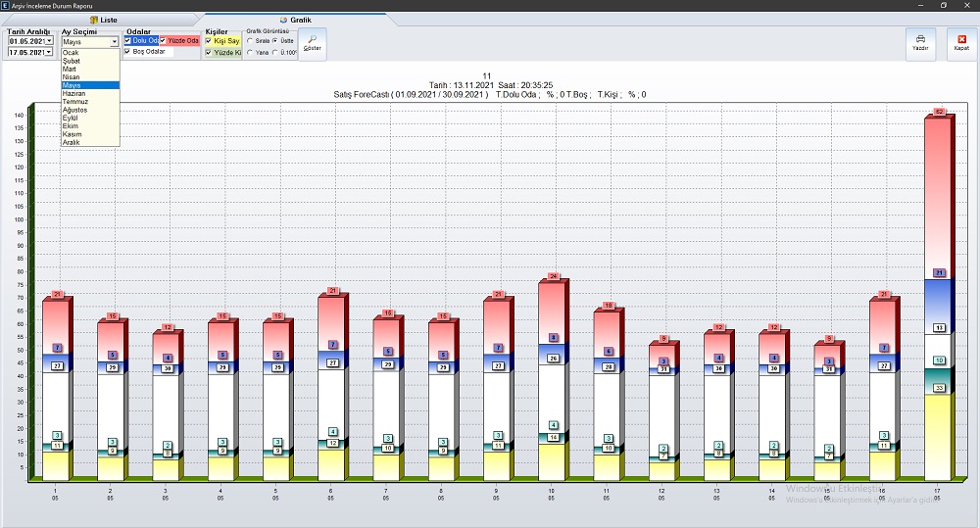Restore down the window
Viewport: 980px width, 528px height.
tap(944, 5)
